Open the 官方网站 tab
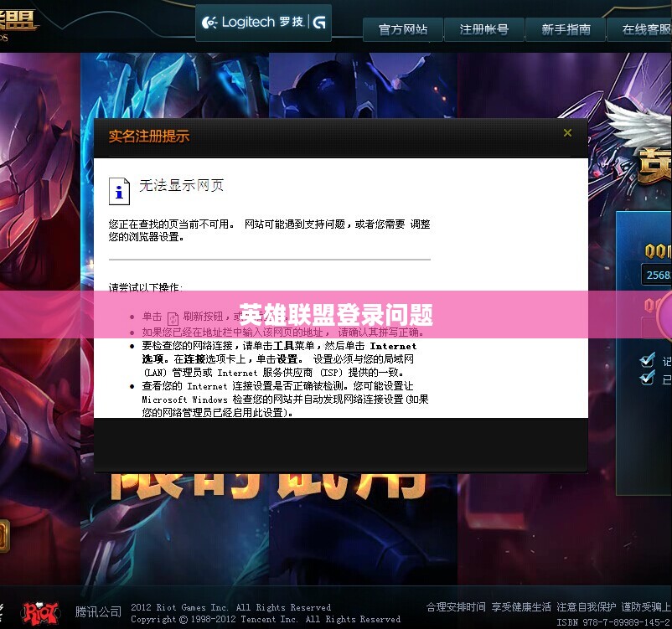Screen dimensions: 672x629 tap(403, 29)
